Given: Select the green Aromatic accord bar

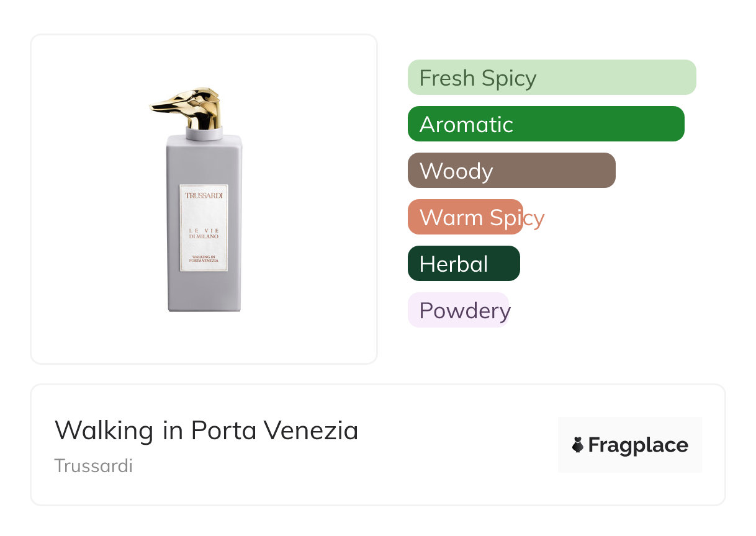Looking at the screenshot, I should click(x=546, y=124).
